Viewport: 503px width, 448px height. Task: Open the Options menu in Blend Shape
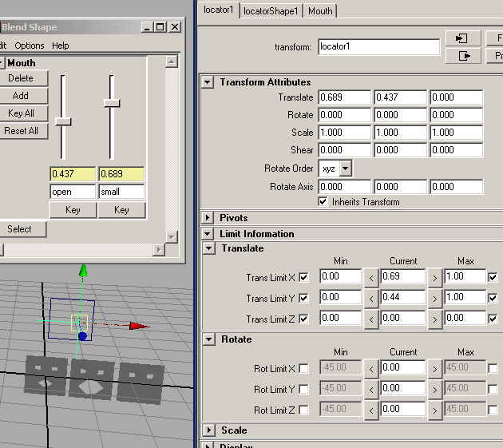[x=30, y=46]
